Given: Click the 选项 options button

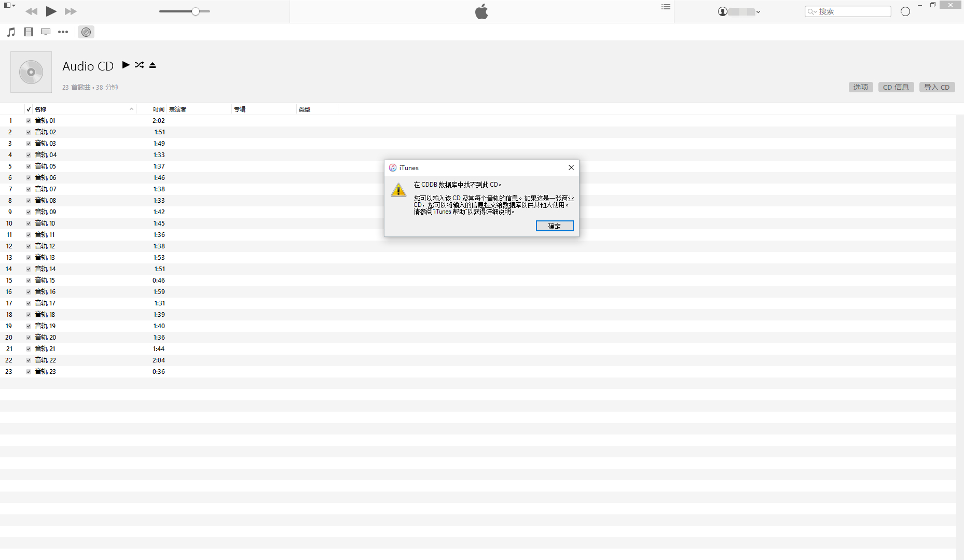Looking at the screenshot, I should tap(861, 87).
